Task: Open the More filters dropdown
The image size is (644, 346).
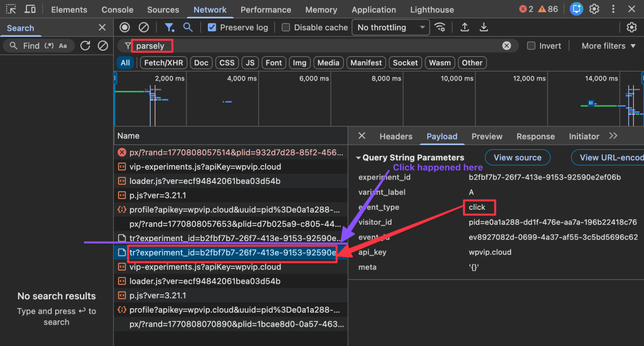Action: tap(607, 45)
